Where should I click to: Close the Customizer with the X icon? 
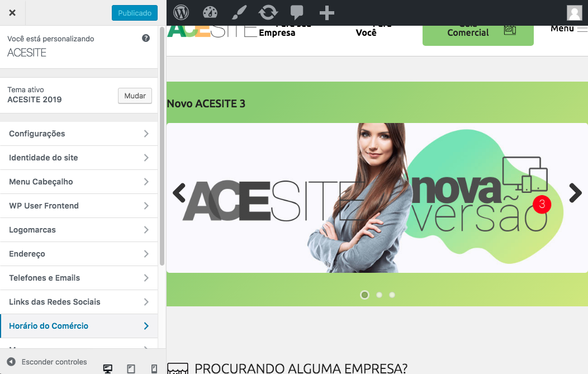click(x=12, y=13)
